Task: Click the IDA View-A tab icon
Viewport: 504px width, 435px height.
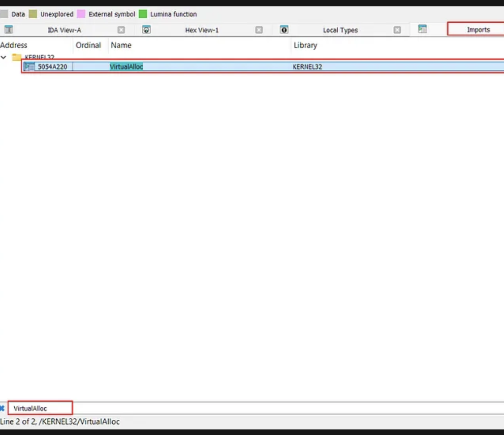Action: coord(8,30)
